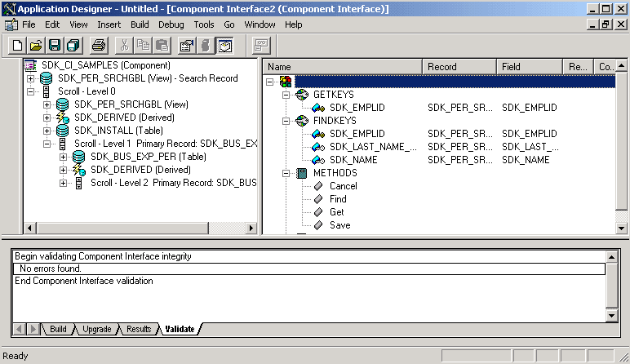Click the Scroll - Level 0 icon
Screen dimensions: 630x364
tap(47, 91)
